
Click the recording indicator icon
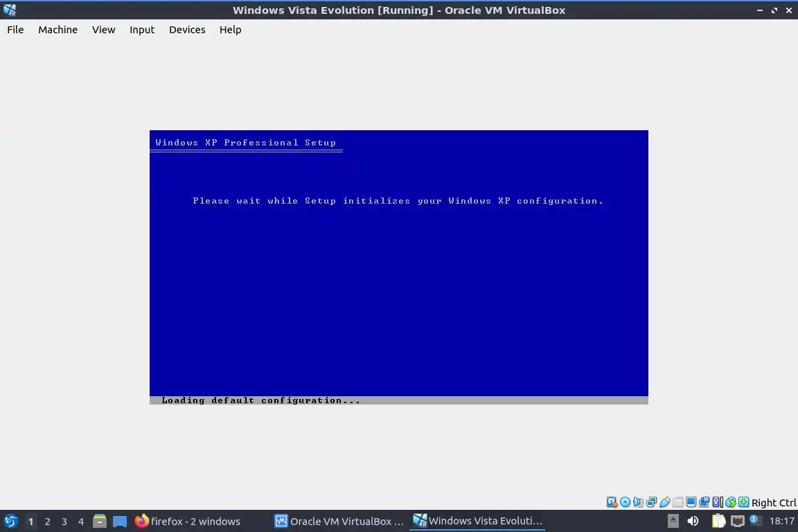pos(704,502)
